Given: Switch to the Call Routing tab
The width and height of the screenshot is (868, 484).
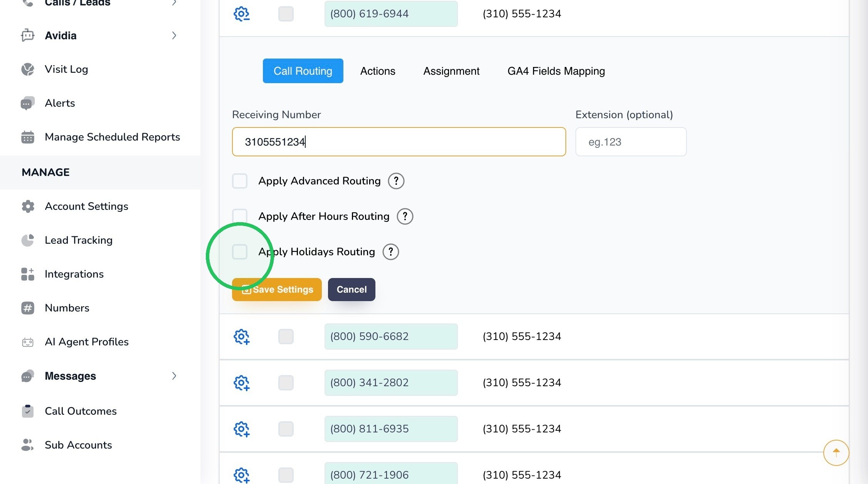Looking at the screenshot, I should coord(303,71).
